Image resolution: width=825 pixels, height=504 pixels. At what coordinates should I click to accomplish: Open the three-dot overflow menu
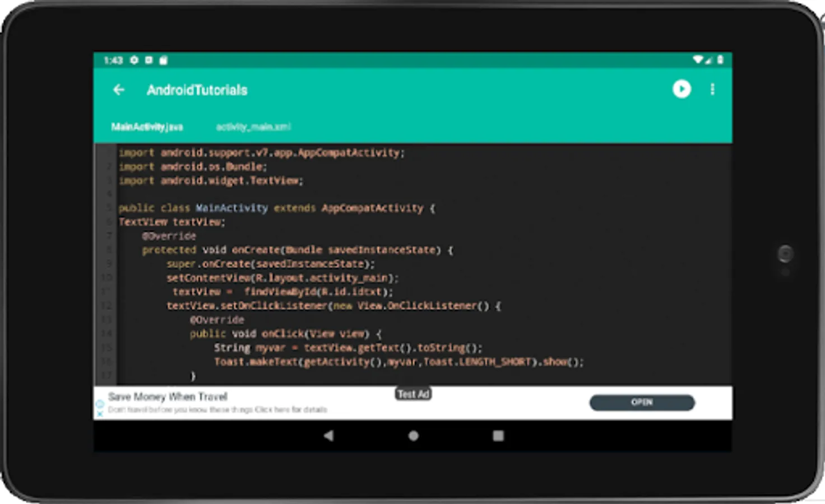(712, 89)
